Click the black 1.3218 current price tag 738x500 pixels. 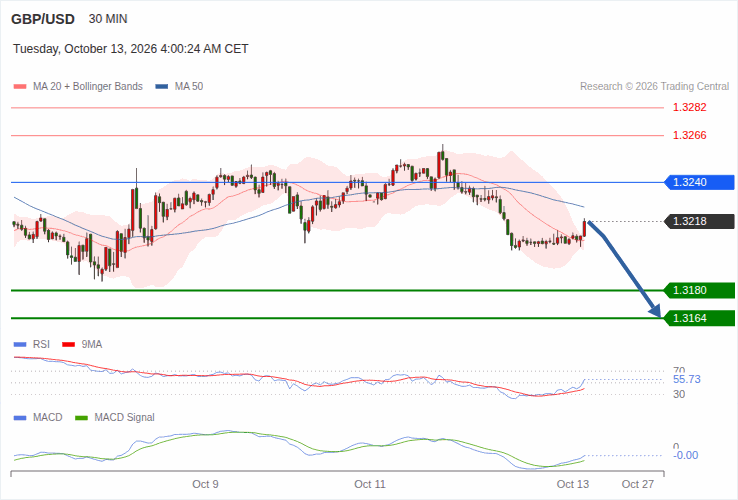coord(699,221)
